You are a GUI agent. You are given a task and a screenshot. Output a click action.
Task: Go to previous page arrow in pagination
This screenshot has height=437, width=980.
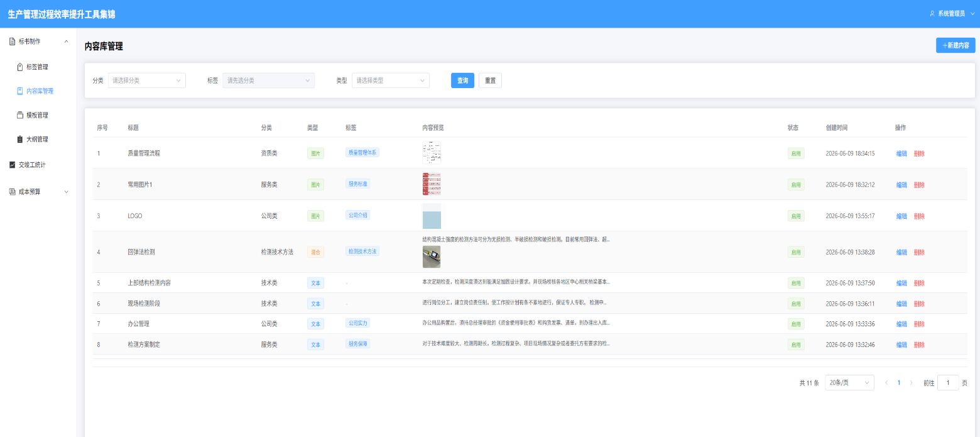click(x=886, y=382)
